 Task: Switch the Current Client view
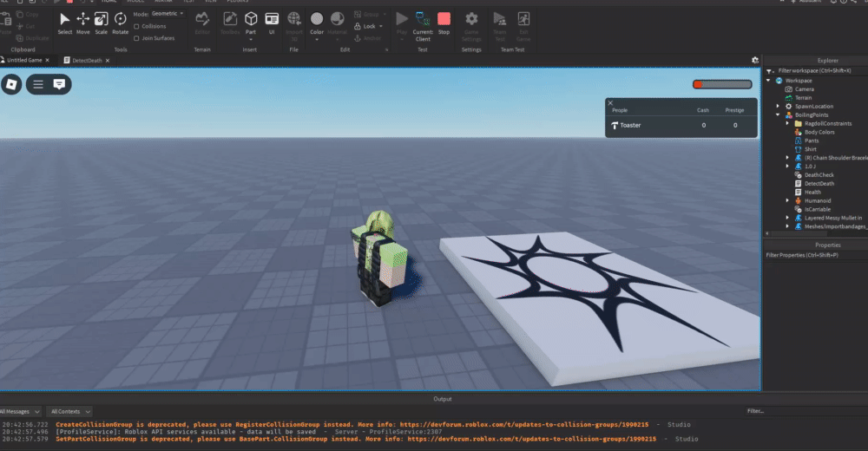point(423,27)
